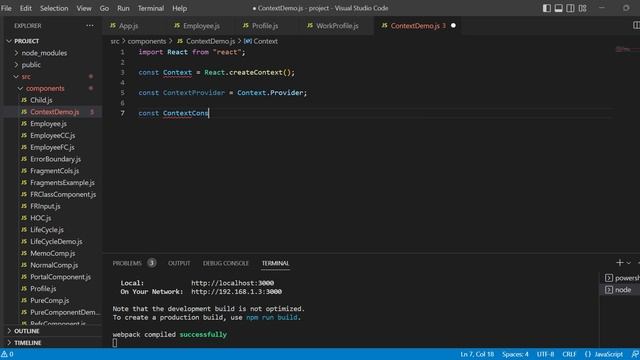Switch to DEBUG CONSOLE panel tab
The height and width of the screenshot is (360, 640).
[225, 263]
